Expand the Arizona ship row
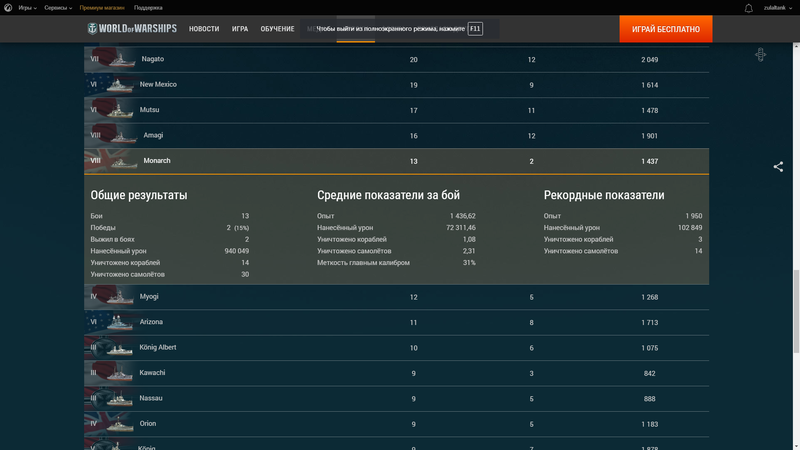The height and width of the screenshot is (450, 800). (x=396, y=322)
